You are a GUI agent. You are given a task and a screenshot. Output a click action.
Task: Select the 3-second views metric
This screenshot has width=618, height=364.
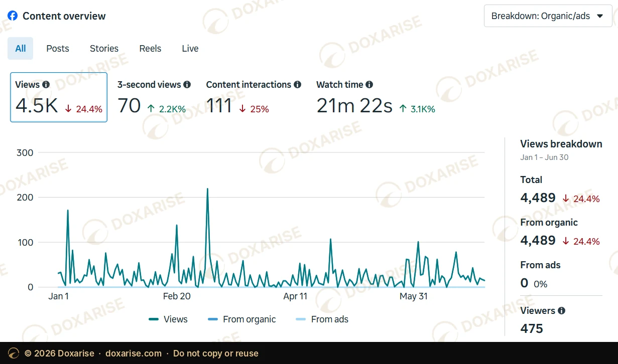point(154,97)
